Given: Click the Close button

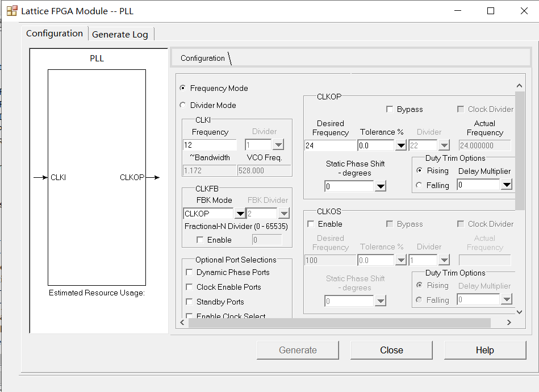Looking at the screenshot, I should [391, 350].
